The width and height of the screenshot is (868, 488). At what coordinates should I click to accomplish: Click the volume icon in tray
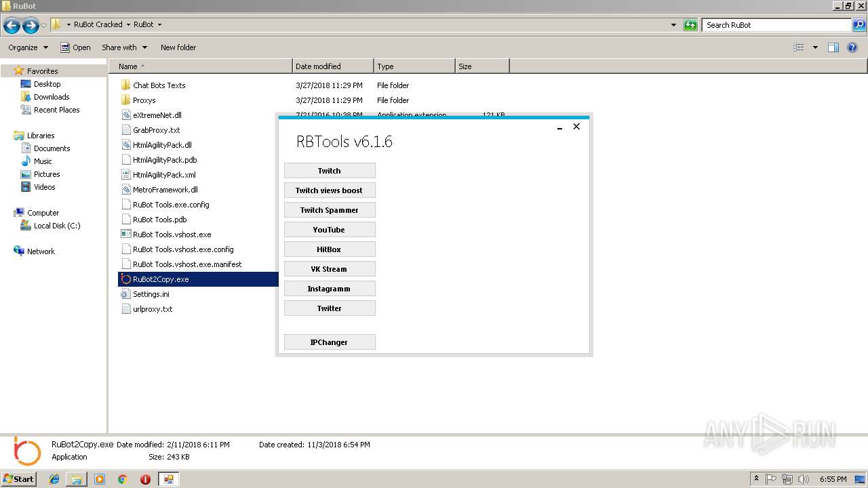803,479
